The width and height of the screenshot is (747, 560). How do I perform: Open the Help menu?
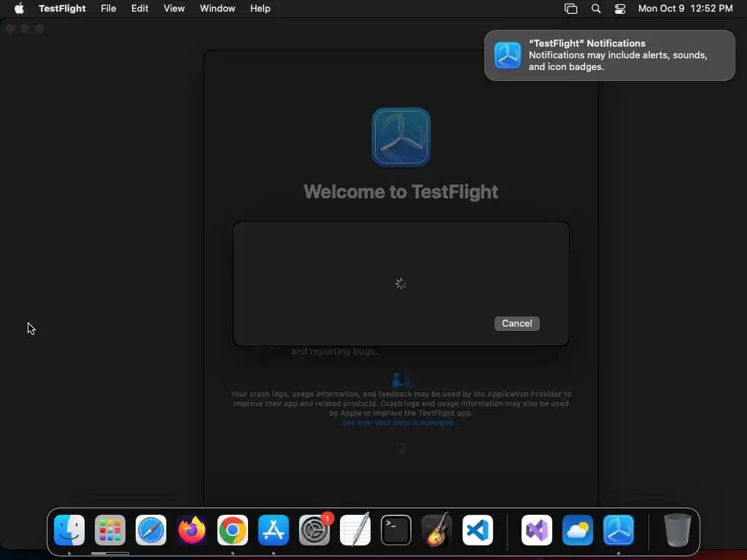pos(260,8)
